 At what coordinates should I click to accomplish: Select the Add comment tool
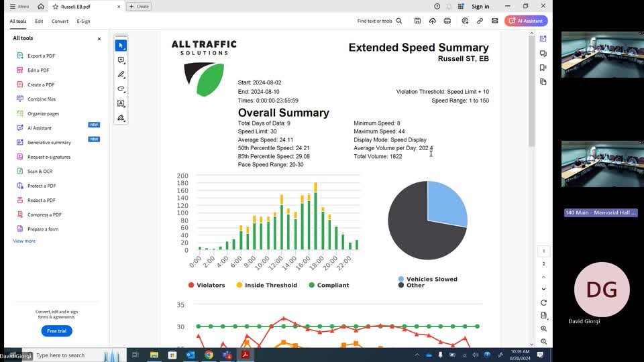[x=121, y=60]
